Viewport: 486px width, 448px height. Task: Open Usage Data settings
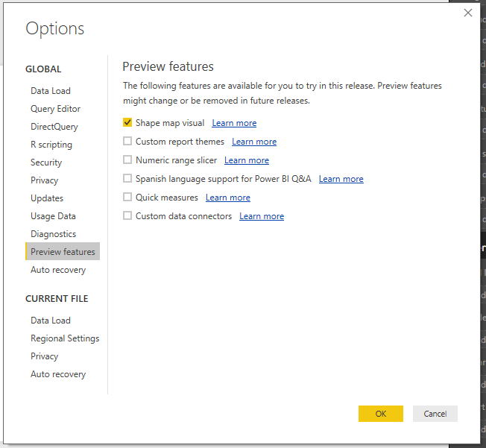pos(53,216)
